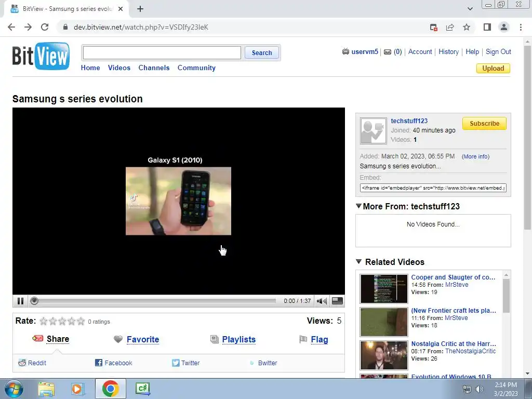Rate video one star
This screenshot has width=532, height=399.
pyautogui.click(x=44, y=321)
